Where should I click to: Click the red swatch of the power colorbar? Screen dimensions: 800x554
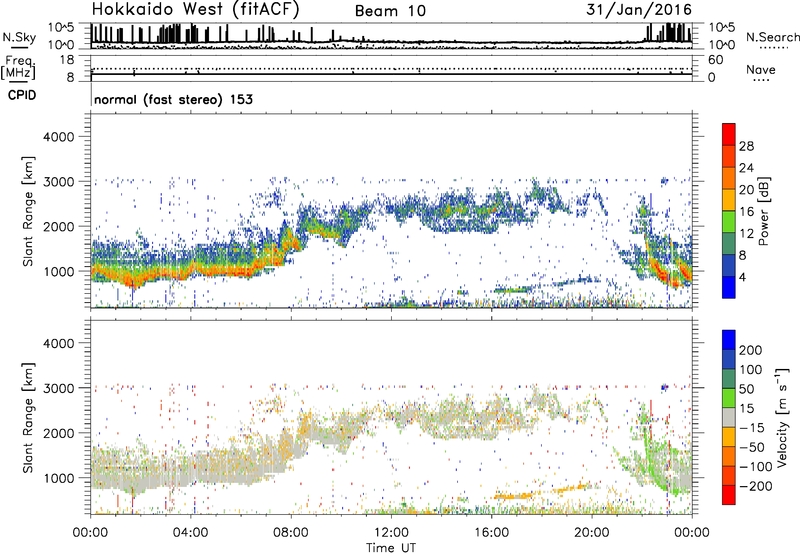coord(729,134)
